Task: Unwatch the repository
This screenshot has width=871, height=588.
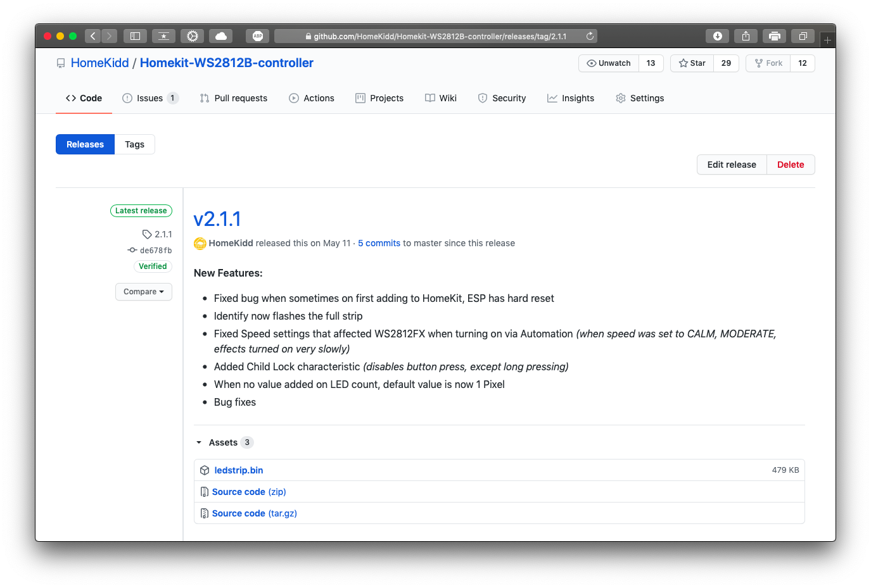Action: tap(609, 63)
